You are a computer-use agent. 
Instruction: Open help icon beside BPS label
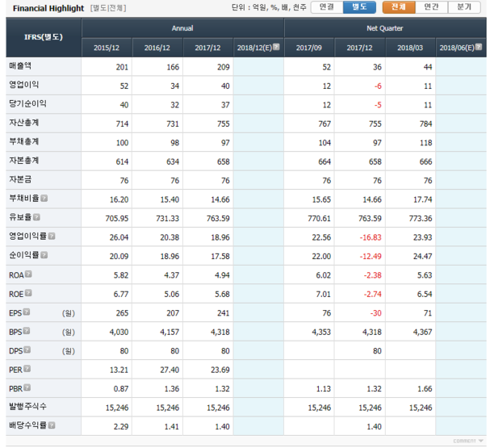click(x=27, y=330)
